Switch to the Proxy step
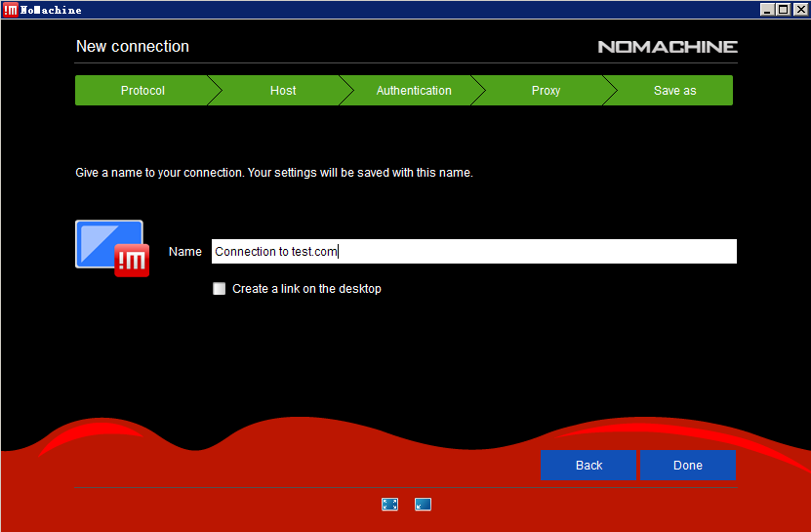The height and width of the screenshot is (532, 811). [546, 91]
